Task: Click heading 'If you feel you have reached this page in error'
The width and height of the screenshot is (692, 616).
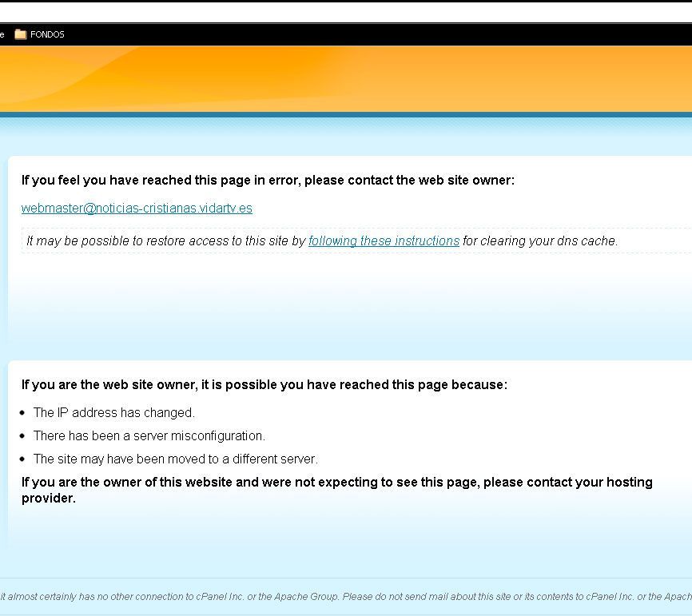Action: pos(268,180)
